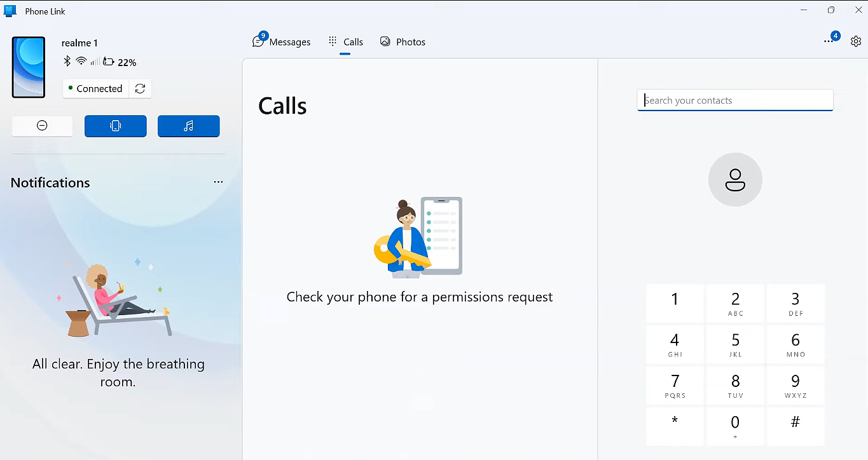The height and width of the screenshot is (460, 868).
Task: Toggle the phone audio player button
Action: [188, 126]
